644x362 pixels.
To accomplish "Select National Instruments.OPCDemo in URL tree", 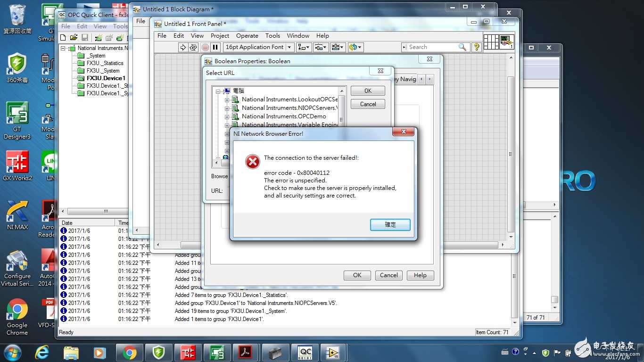I will [x=284, y=116].
